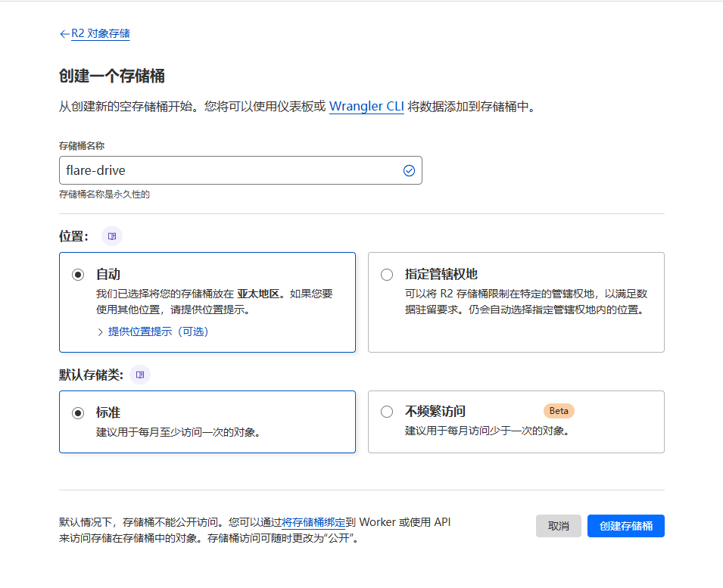This screenshot has width=723, height=588.
Task: Click the Beta badge on 不频繁访问
Action: pos(559,411)
